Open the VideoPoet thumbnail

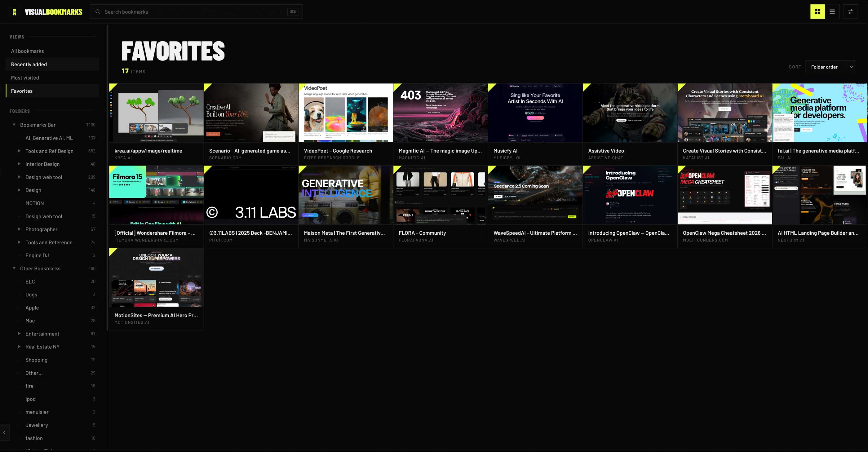pos(346,113)
